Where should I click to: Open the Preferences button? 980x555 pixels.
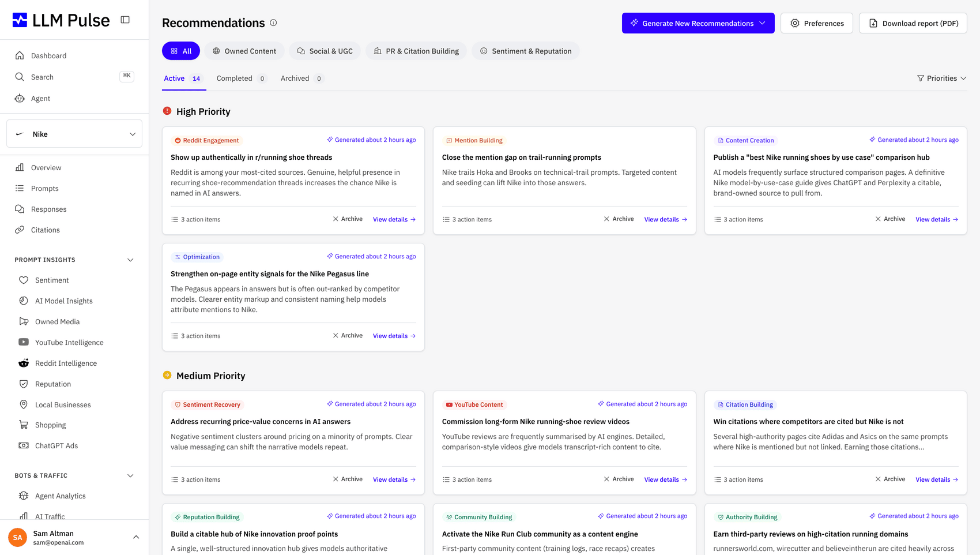[817, 23]
